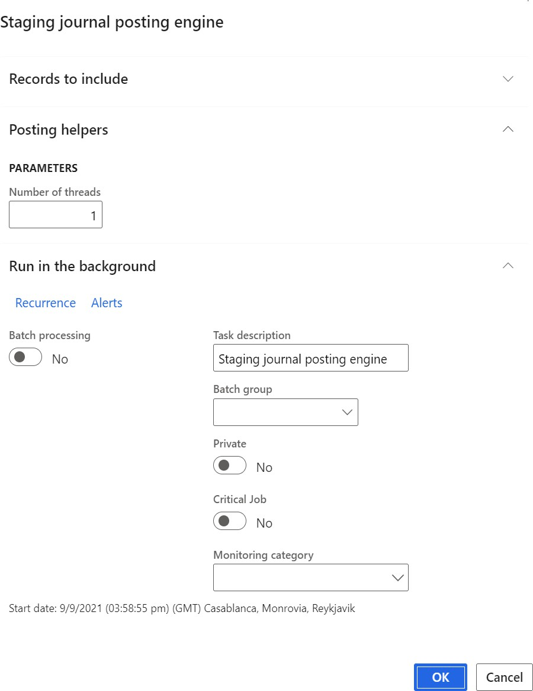Open Monitoring category dropdown arrow
This screenshot has height=691, width=533.
pyautogui.click(x=398, y=577)
